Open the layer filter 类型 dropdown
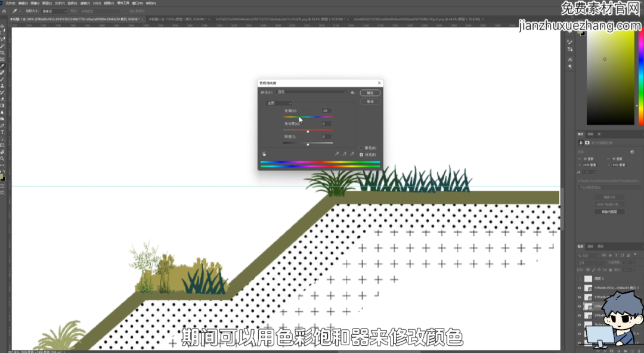This screenshot has width=644, height=353. [x=587, y=255]
